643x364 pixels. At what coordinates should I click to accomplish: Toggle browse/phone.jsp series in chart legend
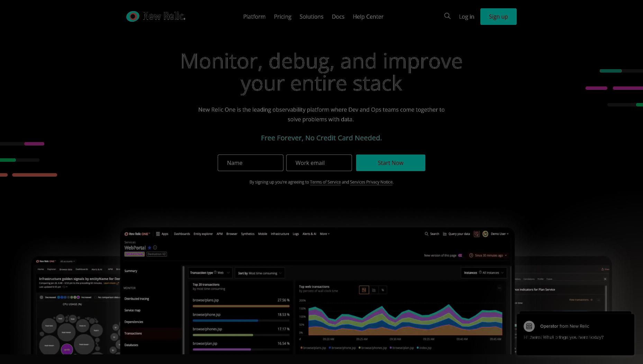point(342,348)
